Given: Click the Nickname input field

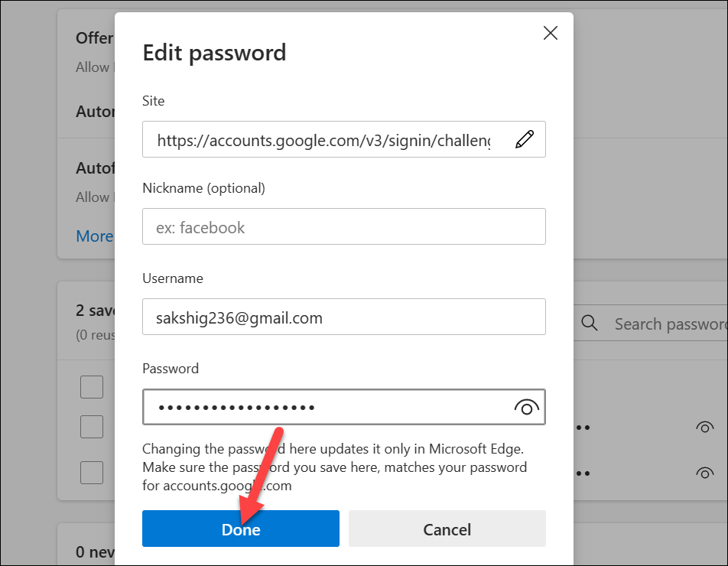Looking at the screenshot, I should 344,226.
